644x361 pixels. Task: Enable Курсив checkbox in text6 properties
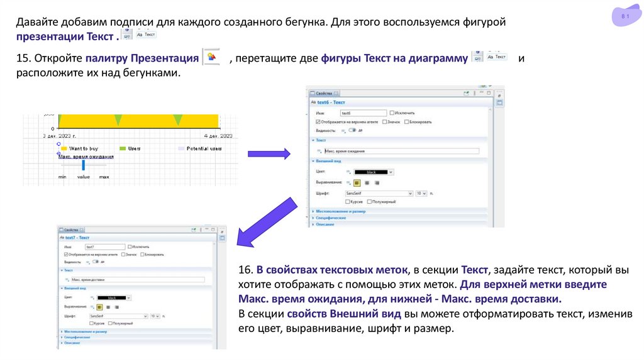point(347,202)
